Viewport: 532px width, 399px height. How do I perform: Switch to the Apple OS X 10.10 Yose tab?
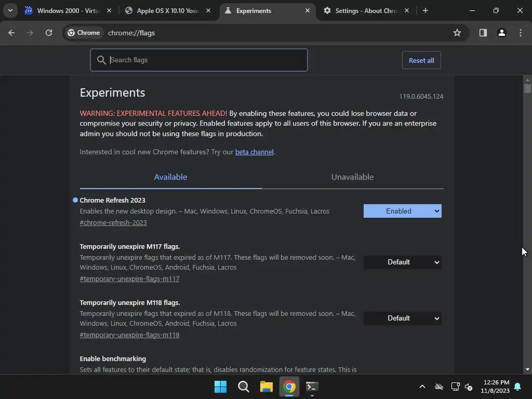tap(168, 10)
